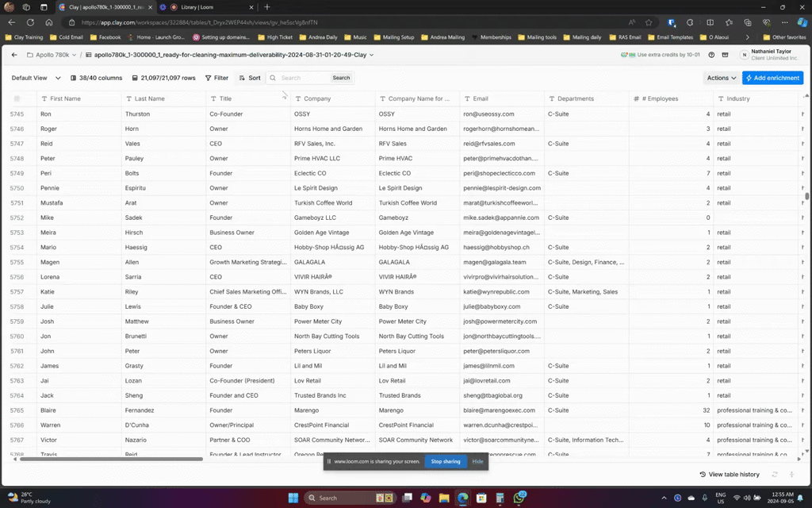812x508 pixels.
Task: Click the 21,097/21,097 rows indicator
Action: click(163, 78)
